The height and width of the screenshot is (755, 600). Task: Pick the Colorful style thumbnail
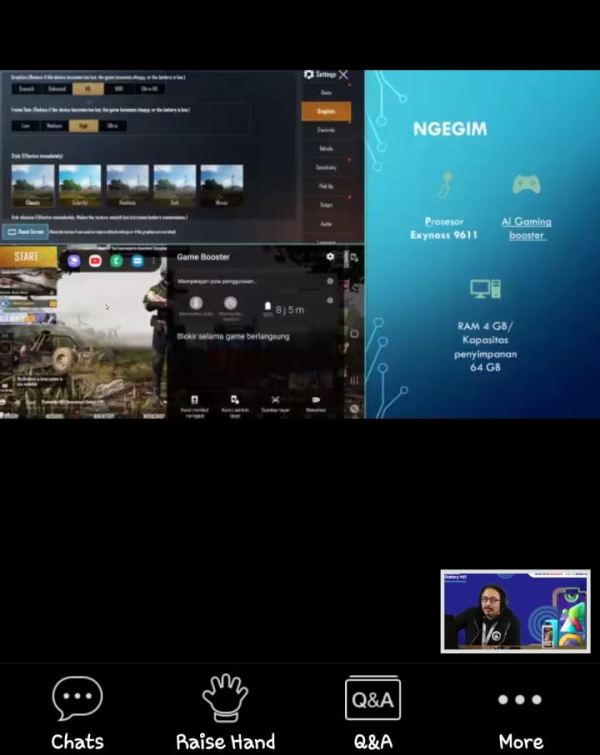pyautogui.click(x=80, y=185)
